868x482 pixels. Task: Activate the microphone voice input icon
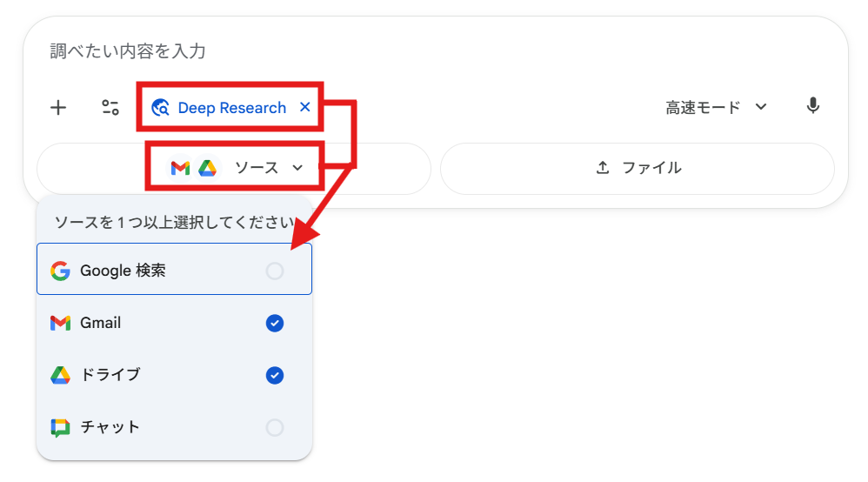[x=812, y=105]
